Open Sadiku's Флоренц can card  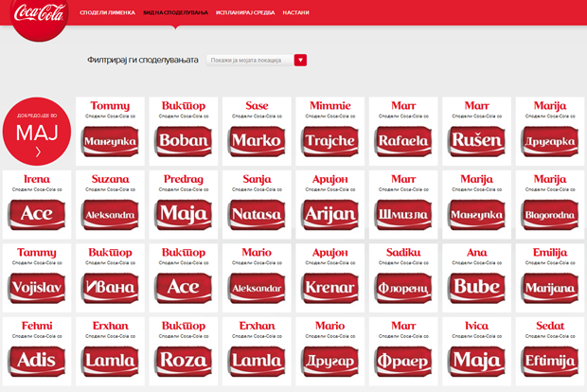(403, 278)
